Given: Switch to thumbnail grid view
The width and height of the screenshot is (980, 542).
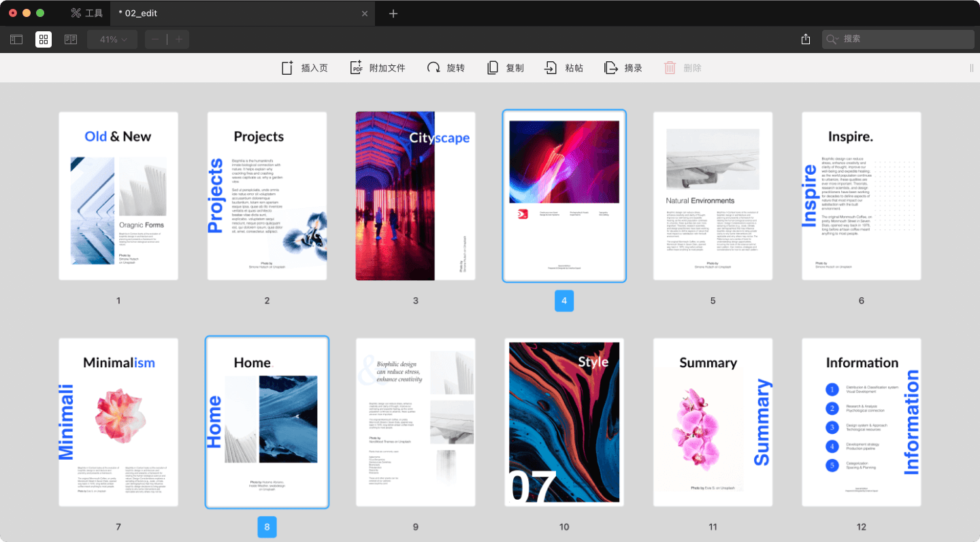Looking at the screenshot, I should (44, 39).
